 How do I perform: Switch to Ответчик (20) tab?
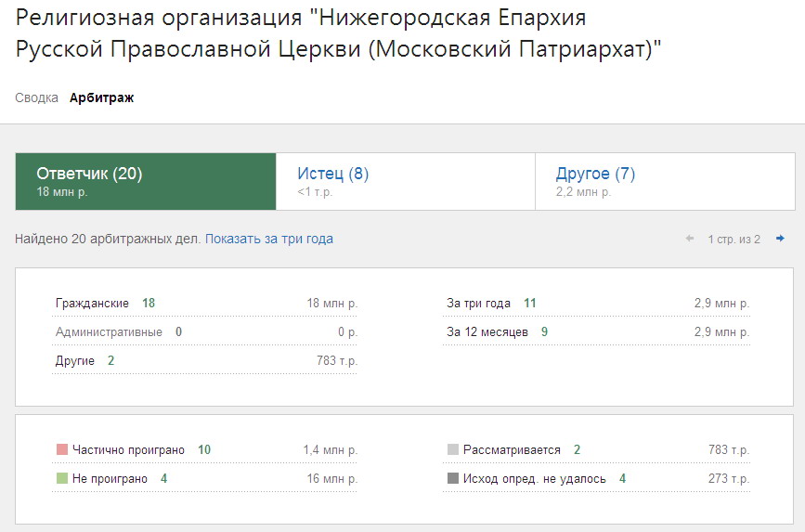click(x=146, y=181)
